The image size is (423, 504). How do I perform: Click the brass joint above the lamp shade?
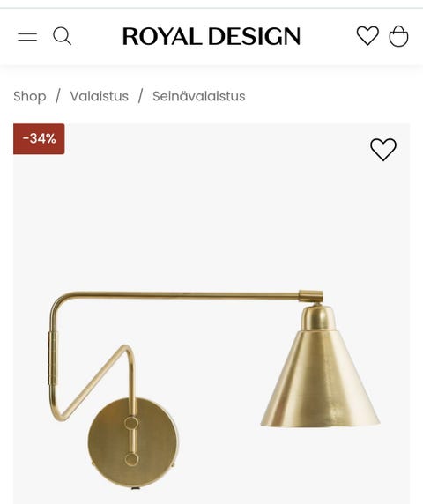(310, 296)
